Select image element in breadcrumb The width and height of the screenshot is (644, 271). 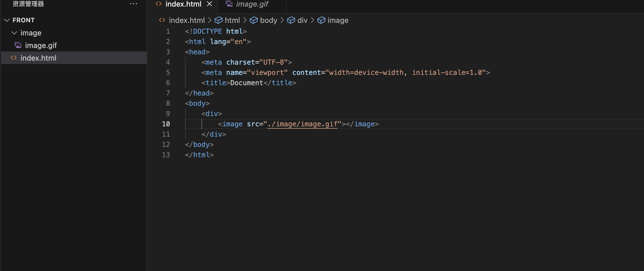pyautogui.click(x=338, y=20)
